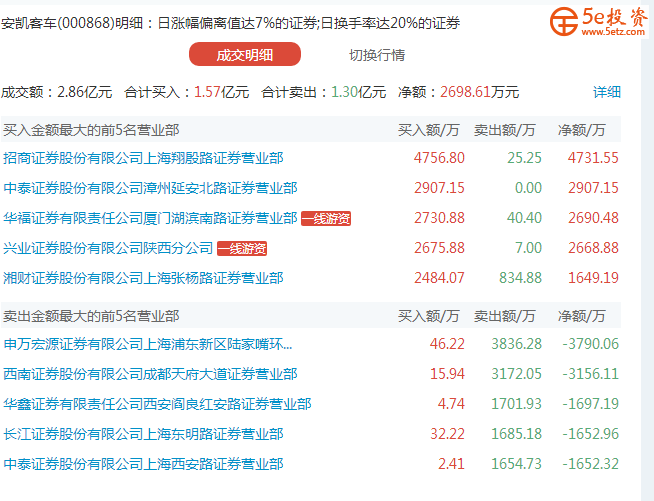Screen dimensions: 654x501
Task: Click the sell amount 3172.05
Action: click(x=516, y=374)
